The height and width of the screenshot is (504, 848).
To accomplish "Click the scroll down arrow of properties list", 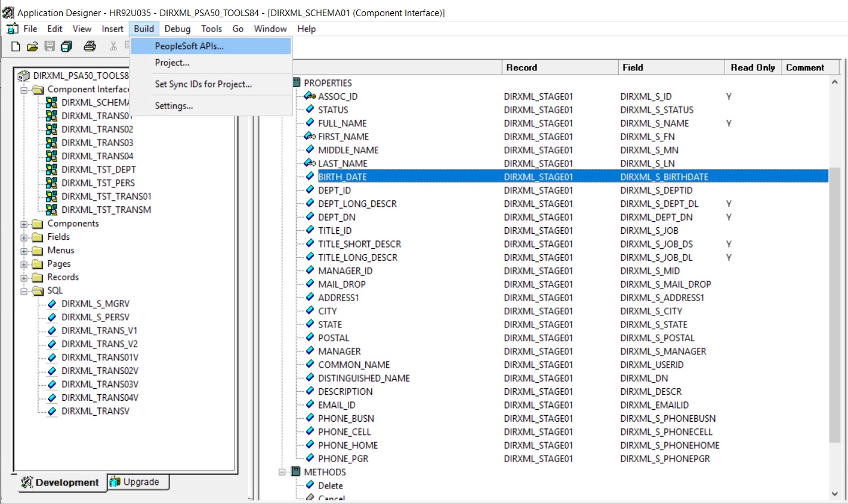I will tap(834, 493).
